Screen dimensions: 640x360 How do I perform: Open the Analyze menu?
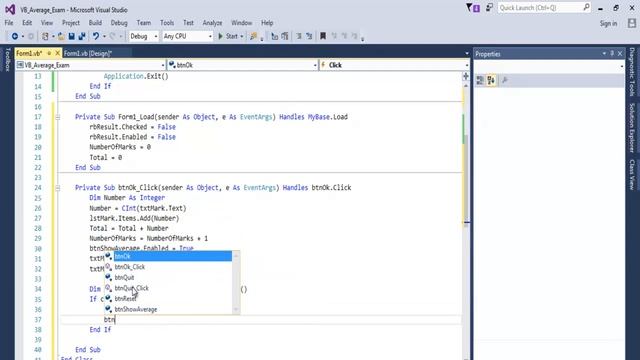pos(212,23)
